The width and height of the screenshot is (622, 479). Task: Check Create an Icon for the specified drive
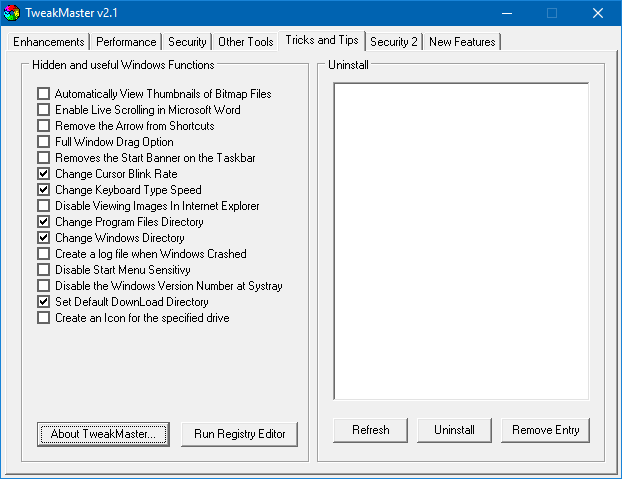(44, 318)
